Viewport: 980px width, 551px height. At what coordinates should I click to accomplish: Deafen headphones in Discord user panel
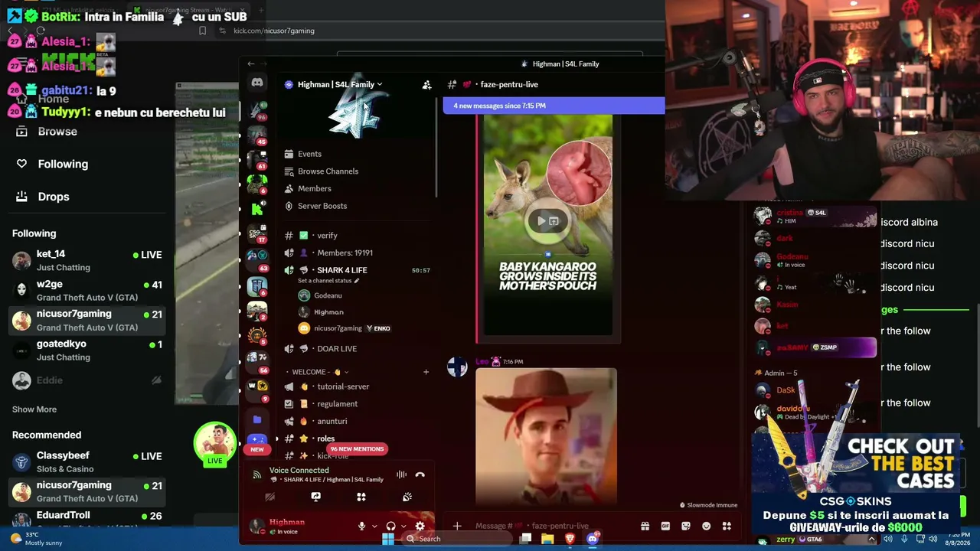pyautogui.click(x=391, y=527)
